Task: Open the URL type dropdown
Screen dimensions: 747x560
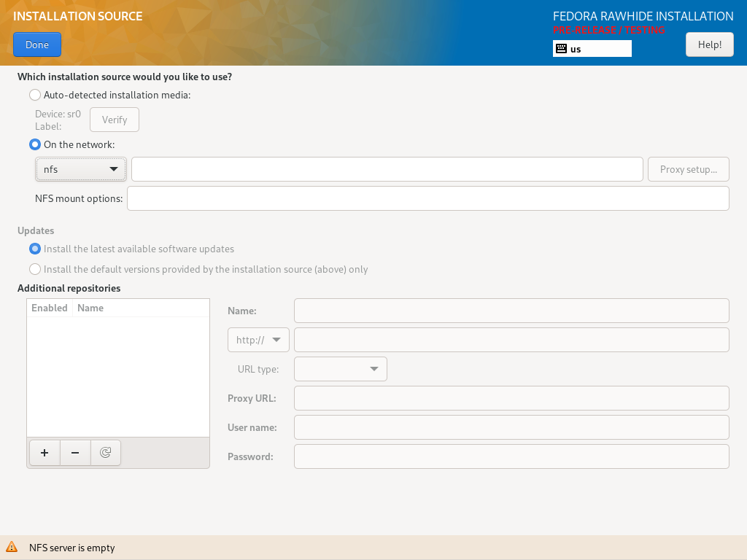Action: [340, 369]
